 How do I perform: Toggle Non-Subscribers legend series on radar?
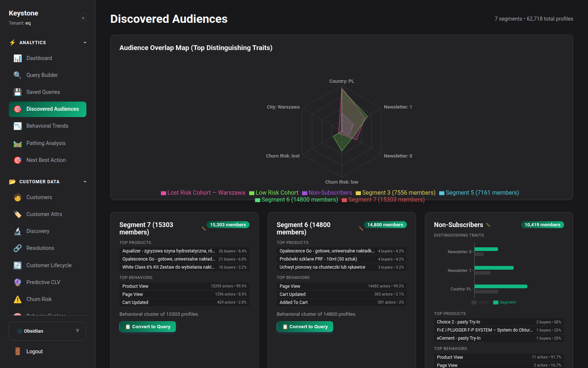tap(327, 193)
